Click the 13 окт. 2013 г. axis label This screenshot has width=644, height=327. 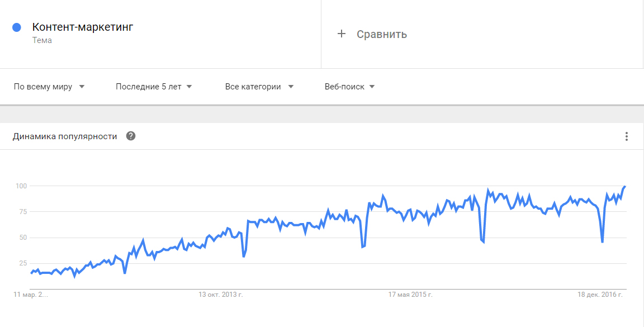click(x=221, y=295)
